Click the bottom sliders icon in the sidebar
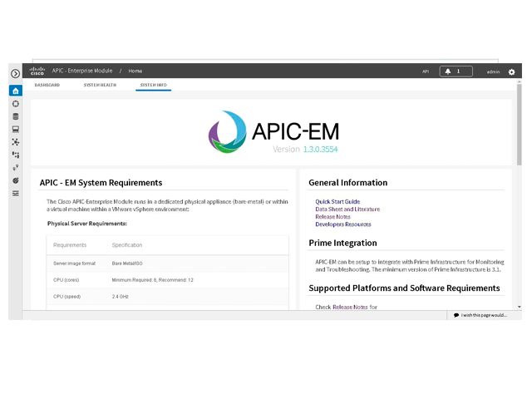This screenshot has height=399, width=532. 15,193
